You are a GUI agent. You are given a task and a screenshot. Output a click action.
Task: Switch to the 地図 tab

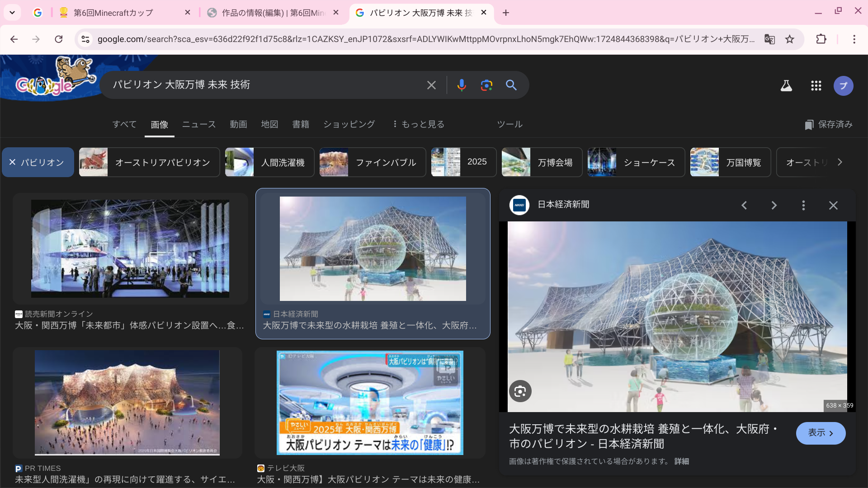[x=269, y=124]
